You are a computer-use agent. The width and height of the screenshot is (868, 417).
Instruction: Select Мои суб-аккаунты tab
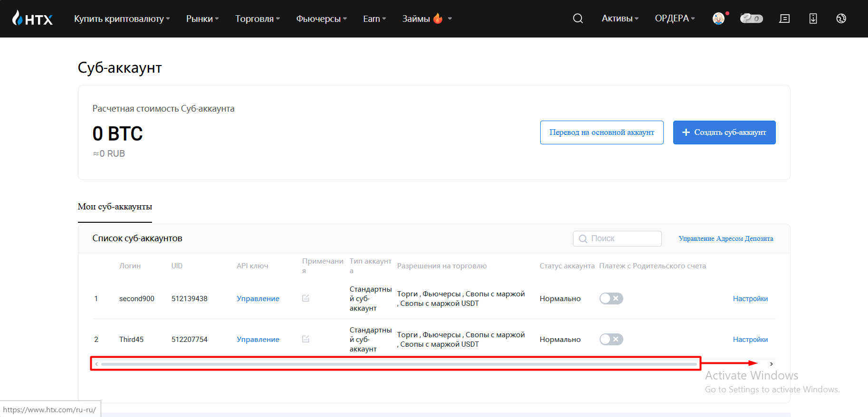tap(115, 207)
